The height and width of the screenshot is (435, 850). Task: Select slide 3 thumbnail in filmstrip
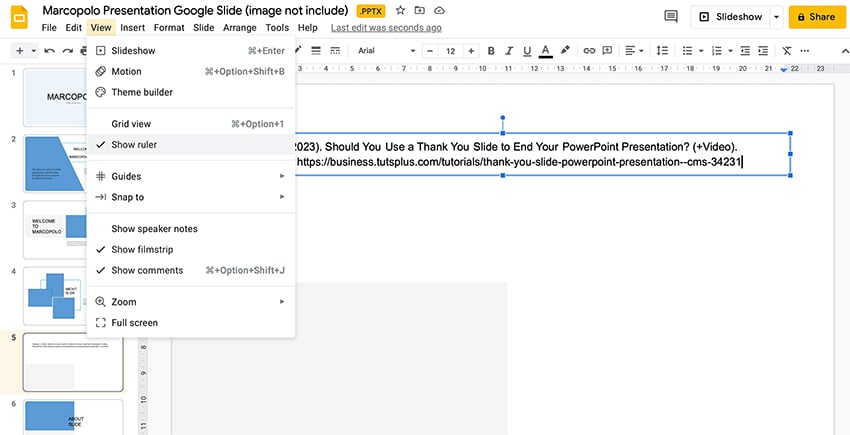[x=73, y=229]
